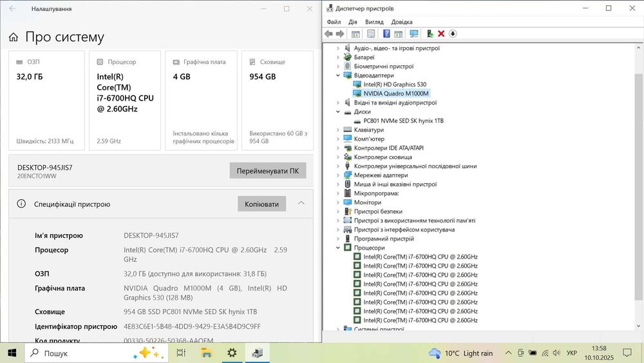Open Task View from the taskbar
This screenshot has height=363, width=644.
(181, 353)
